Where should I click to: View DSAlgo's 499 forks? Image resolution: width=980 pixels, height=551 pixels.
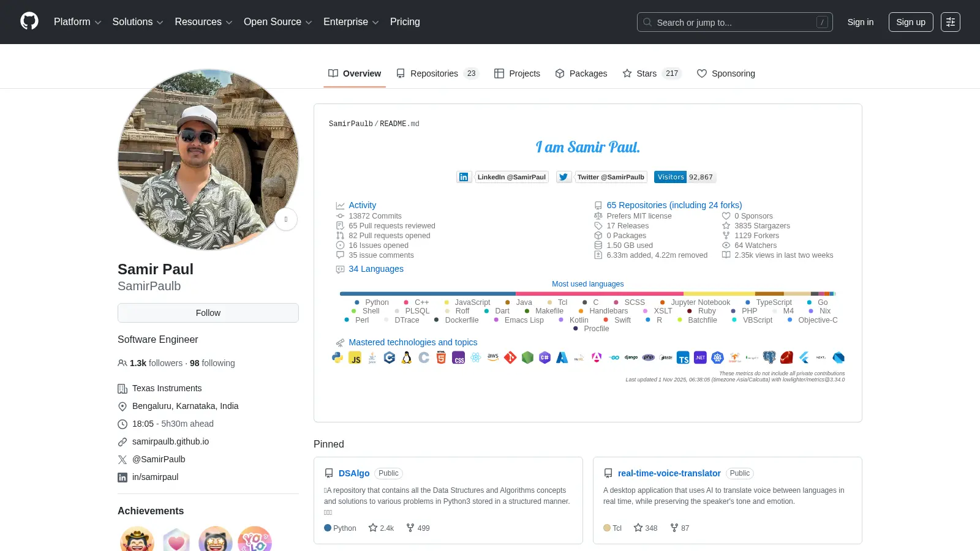tap(418, 528)
